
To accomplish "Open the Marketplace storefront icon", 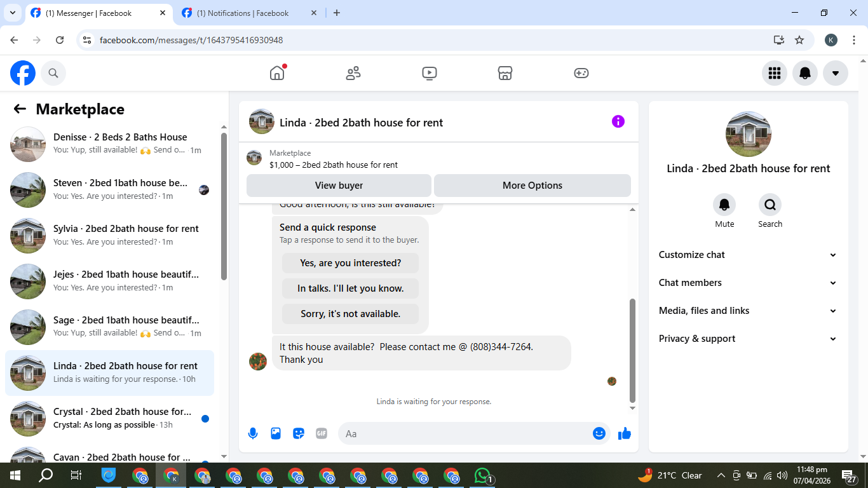I will [505, 73].
